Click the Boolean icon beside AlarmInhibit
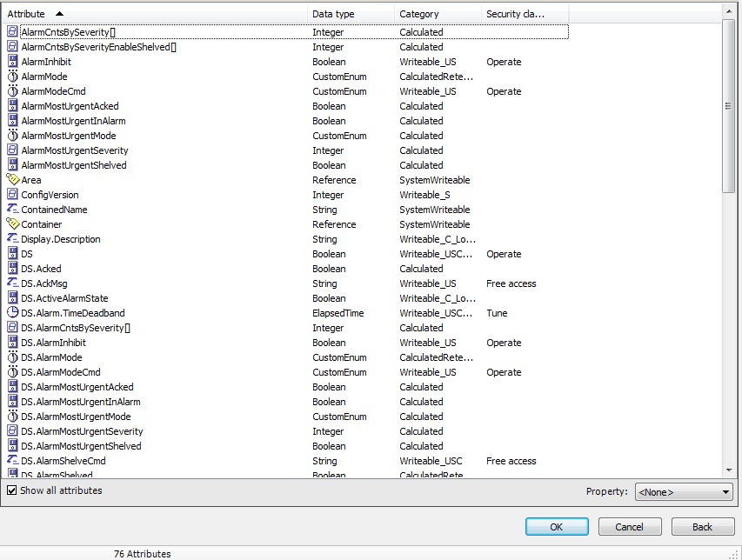 tap(13, 62)
